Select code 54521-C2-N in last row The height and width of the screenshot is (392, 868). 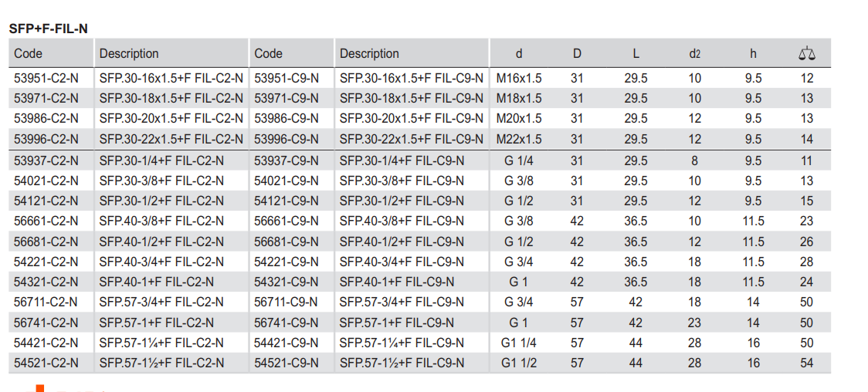pos(46,363)
